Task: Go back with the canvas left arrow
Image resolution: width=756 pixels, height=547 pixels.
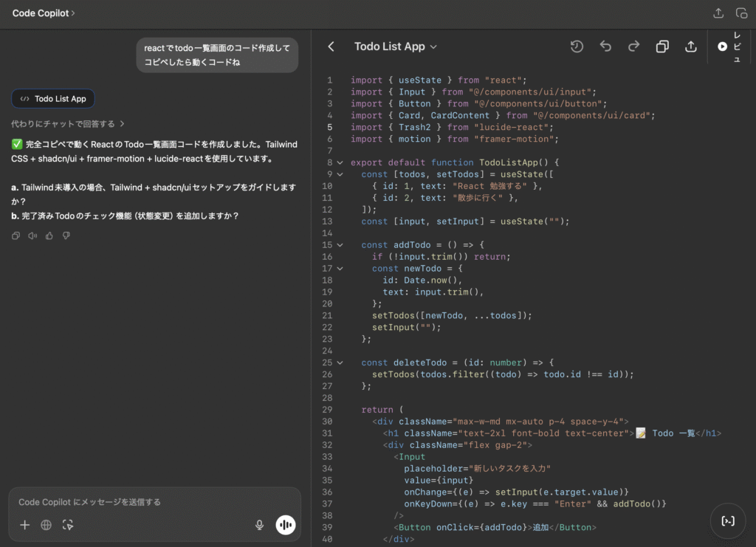Action: pyautogui.click(x=331, y=47)
